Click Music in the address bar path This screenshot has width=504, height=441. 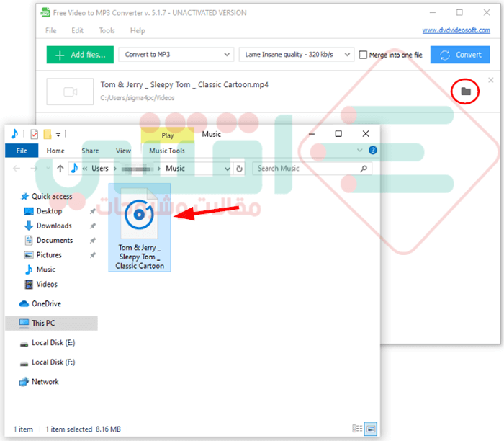175,168
